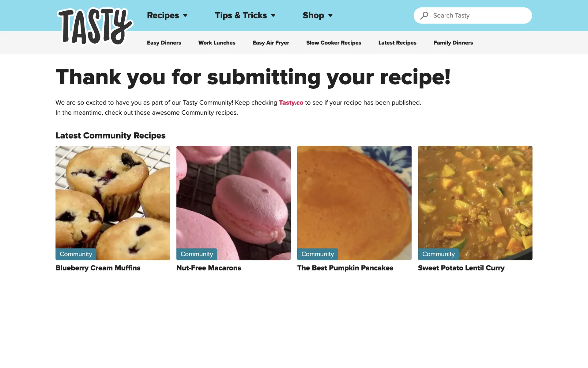This screenshot has height=368, width=588.
Task: Open Easy Dinners menu item
Action: [x=164, y=43]
